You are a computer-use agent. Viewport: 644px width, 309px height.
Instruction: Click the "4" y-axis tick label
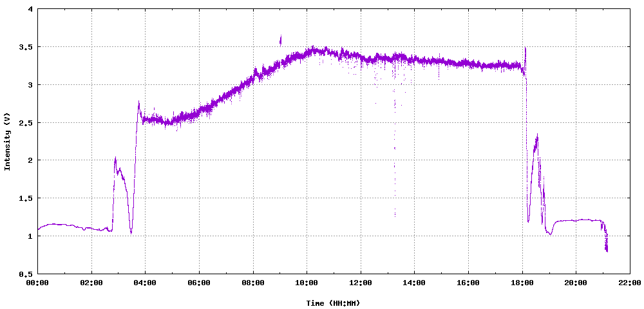click(31, 9)
